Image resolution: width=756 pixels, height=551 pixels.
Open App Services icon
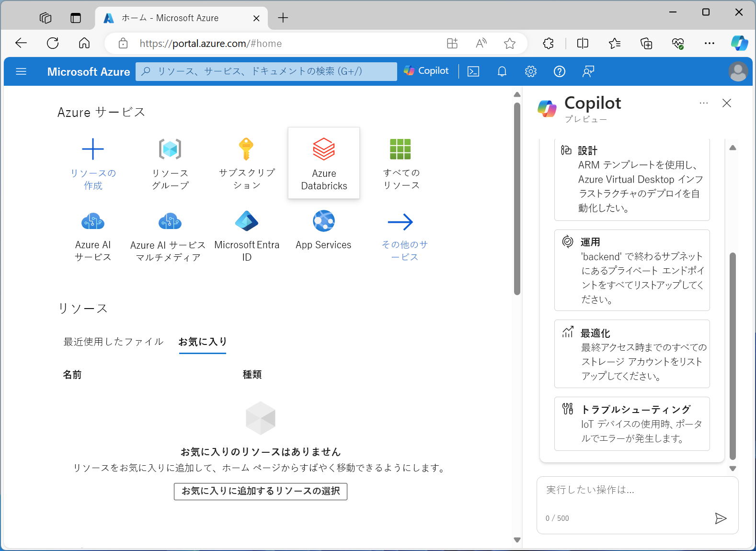click(x=324, y=221)
